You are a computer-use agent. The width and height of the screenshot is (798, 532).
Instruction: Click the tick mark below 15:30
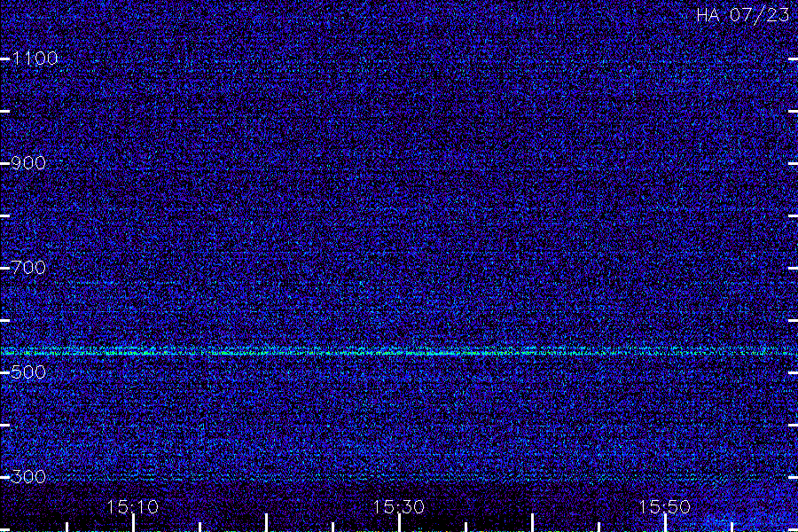click(400, 523)
